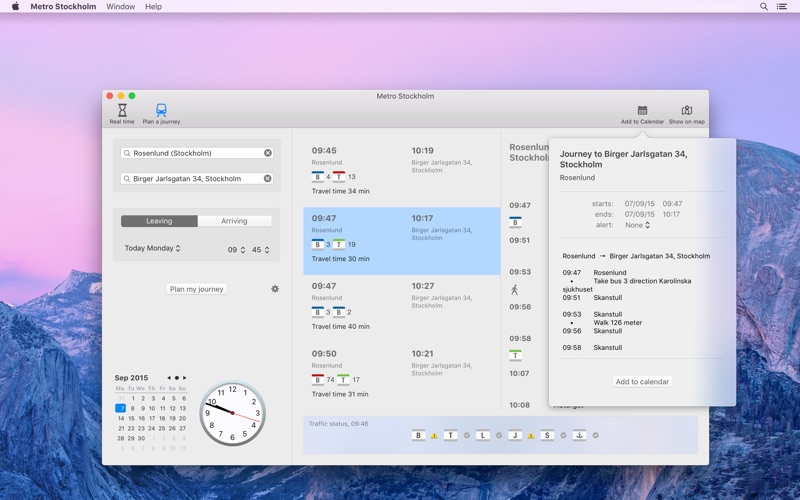Click the L line traffic status icon
800x500 pixels.
pyautogui.click(x=483, y=435)
